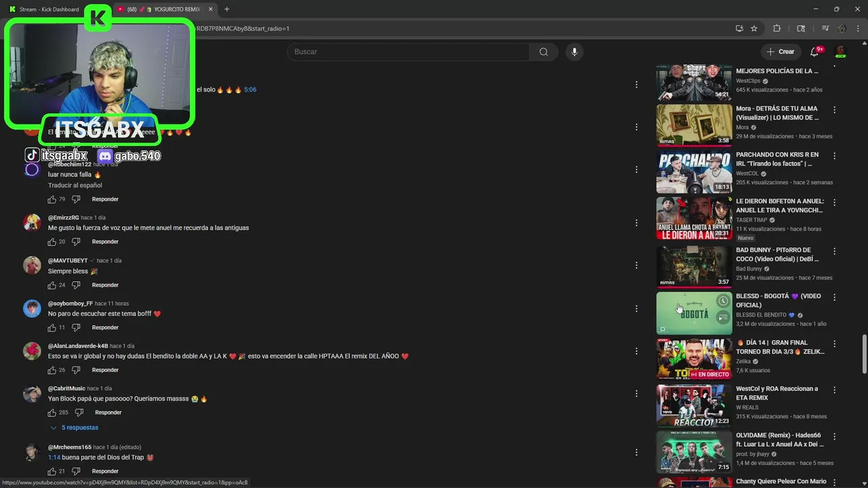Like the comment by @AlanLandaverde-k4B
Image resolution: width=868 pixels, height=488 pixels.
pos(52,370)
